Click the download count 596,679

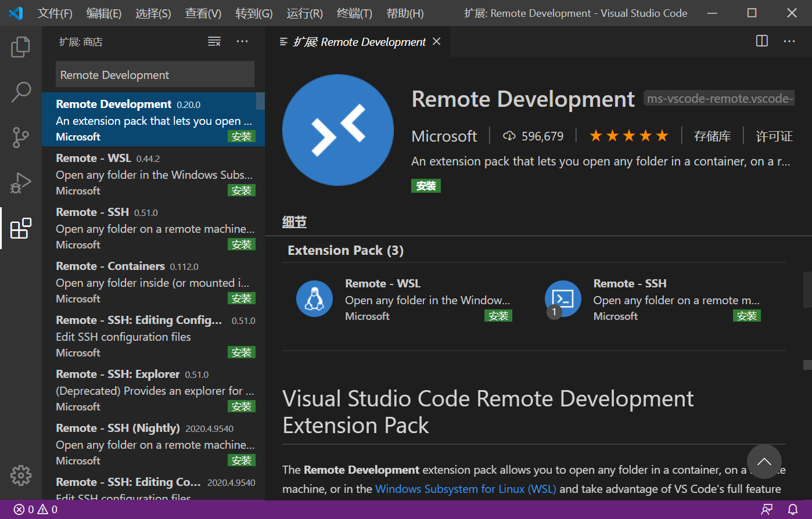pos(533,136)
